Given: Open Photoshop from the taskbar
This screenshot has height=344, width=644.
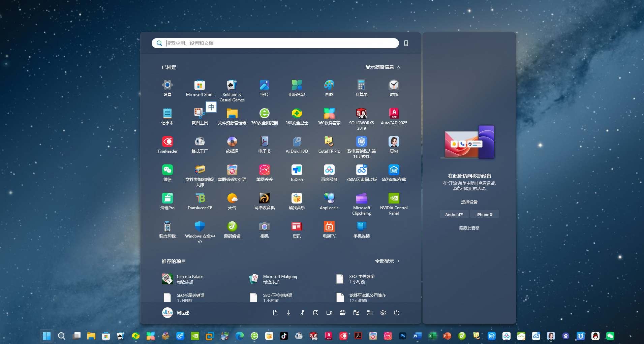Looking at the screenshot, I should coord(402,336).
